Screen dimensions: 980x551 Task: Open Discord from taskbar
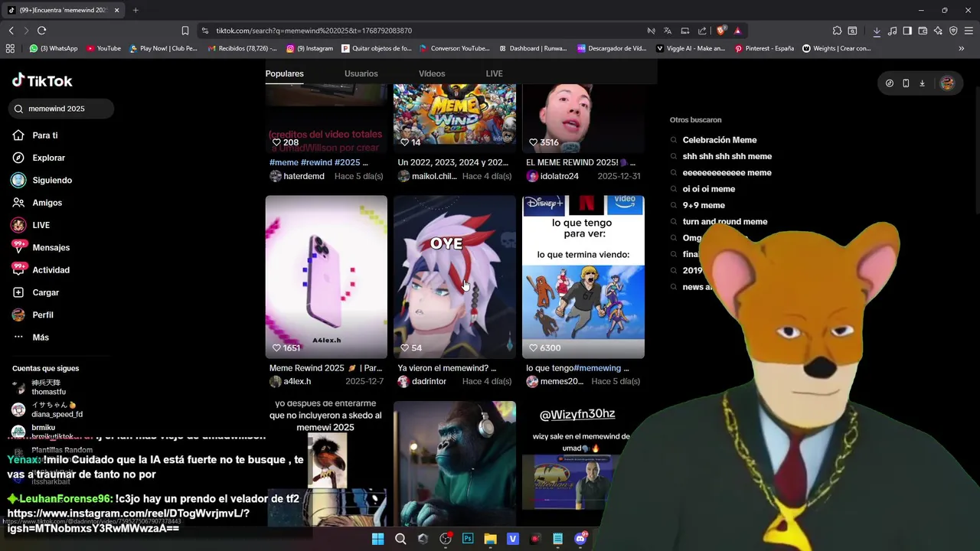580,539
